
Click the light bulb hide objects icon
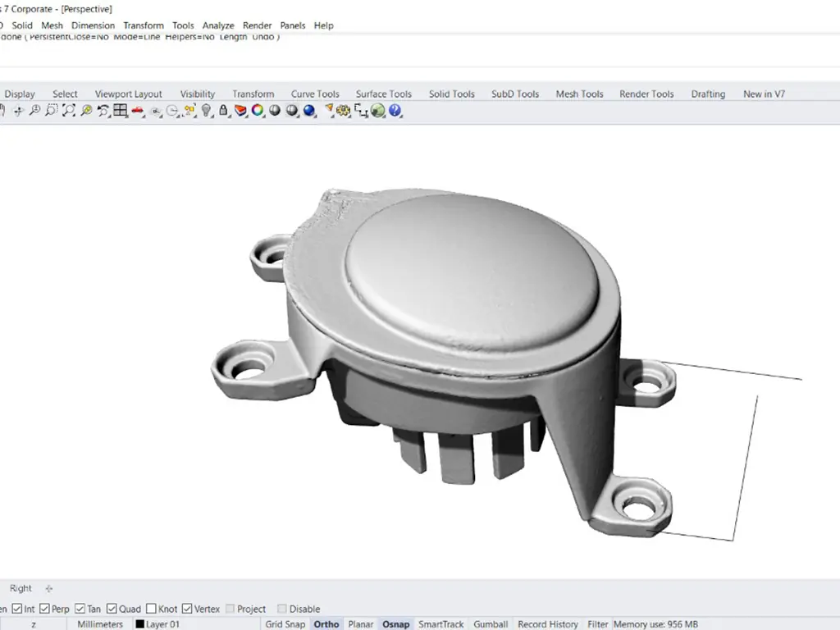207,111
